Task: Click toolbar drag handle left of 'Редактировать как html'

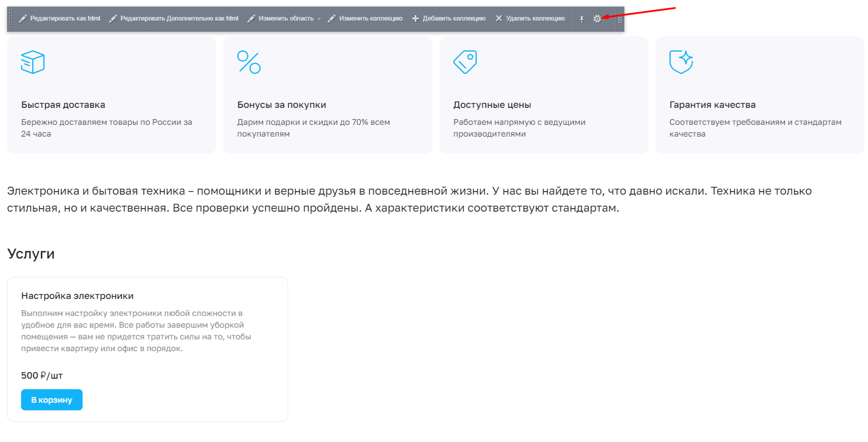Action: pos(11,19)
